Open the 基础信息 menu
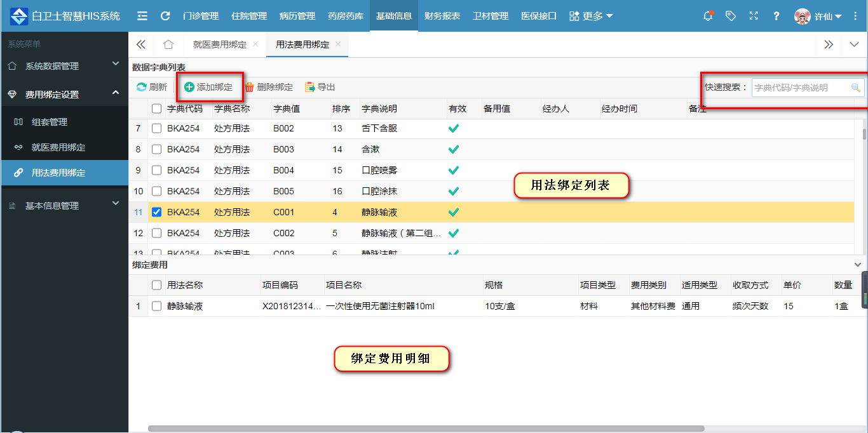Viewport: 868px width, 433px height. pyautogui.click(x=394, y=16)
